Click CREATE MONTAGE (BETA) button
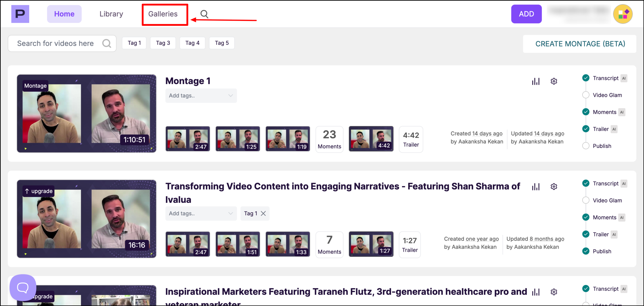644x306 pixels. (x=580, y=44)
